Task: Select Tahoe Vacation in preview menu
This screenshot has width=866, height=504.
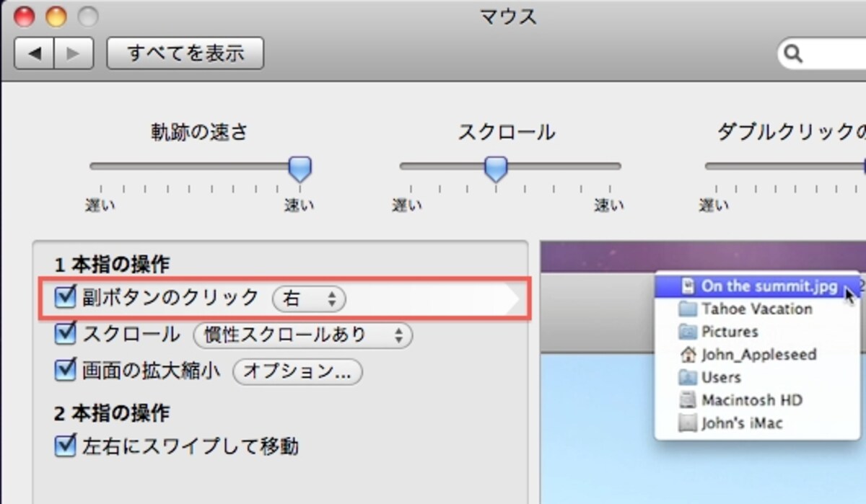Action: click(x=756, y=309)
